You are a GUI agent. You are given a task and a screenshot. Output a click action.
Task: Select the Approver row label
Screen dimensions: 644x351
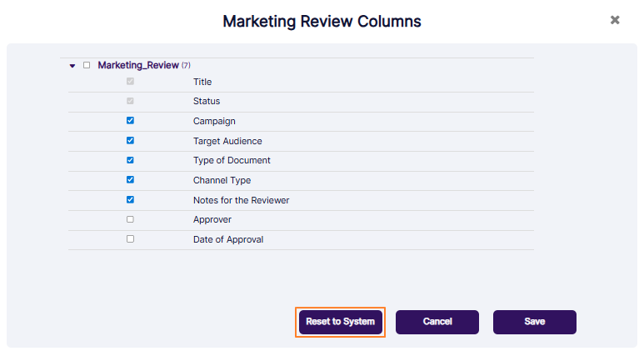[212, 220]
